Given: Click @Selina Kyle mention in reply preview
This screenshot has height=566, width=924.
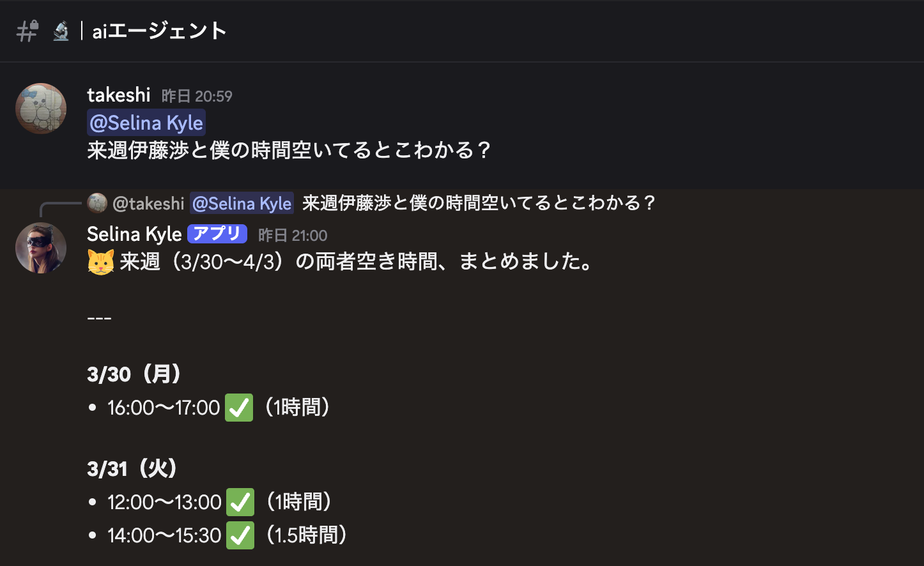Looking at the screenshot, I should (242, 203).
